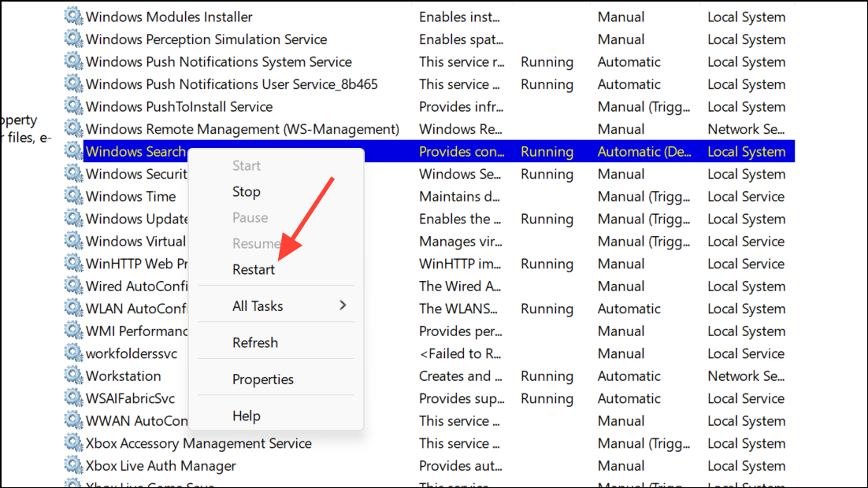This screenshot has height=488, width=868.
Task: Select the Windows Update service name
Action: (x=137, y=219)
